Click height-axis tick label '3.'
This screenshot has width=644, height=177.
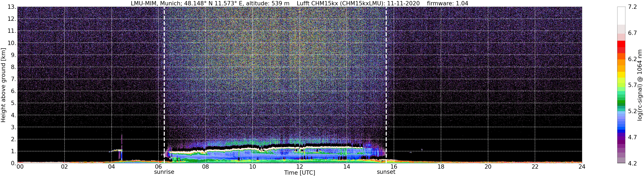(x=13, y=127)
